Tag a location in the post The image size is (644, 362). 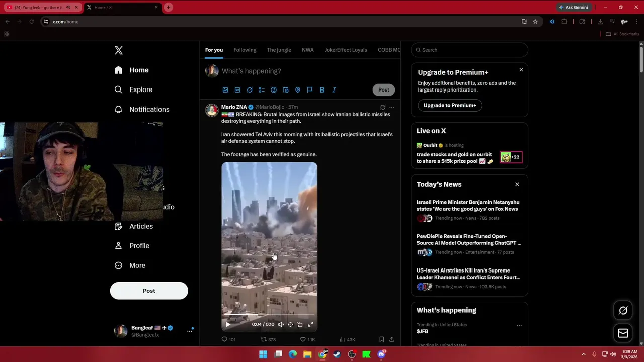click(298, 90)
